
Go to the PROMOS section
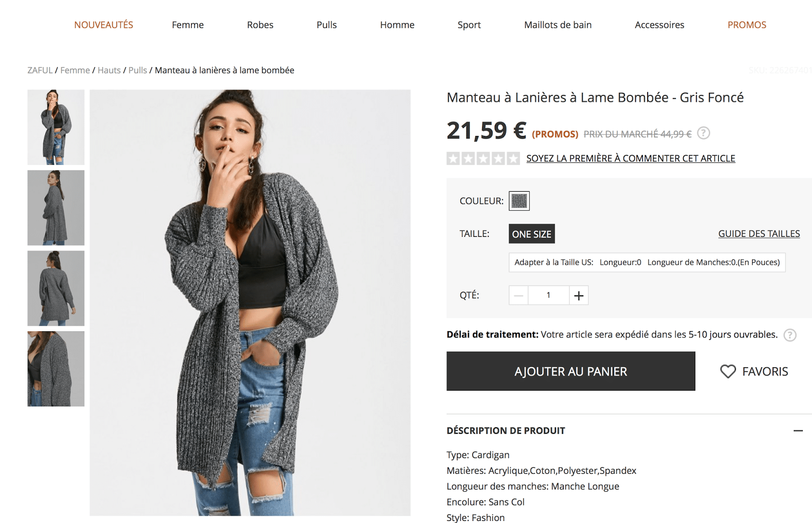pyautogui.click(x=747, y=25)
